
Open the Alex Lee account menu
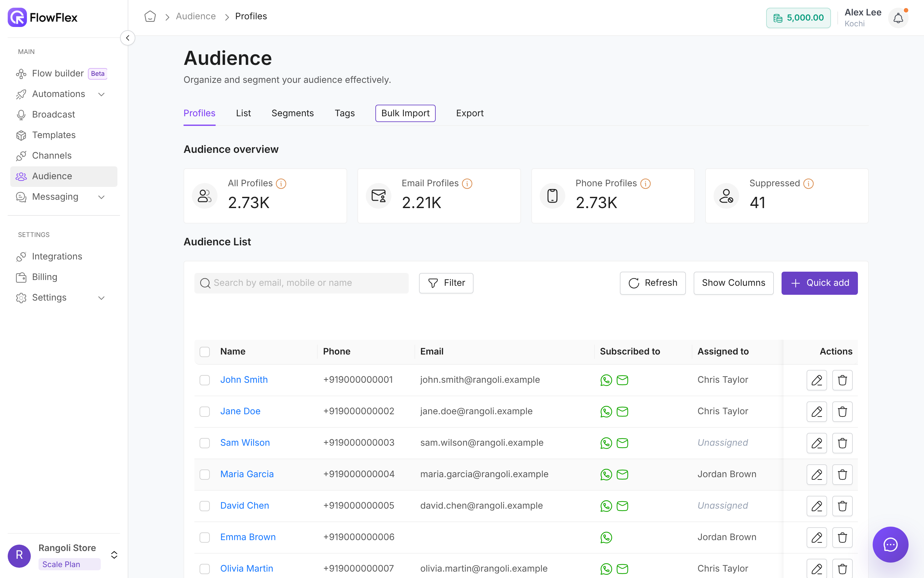[862, 18]
